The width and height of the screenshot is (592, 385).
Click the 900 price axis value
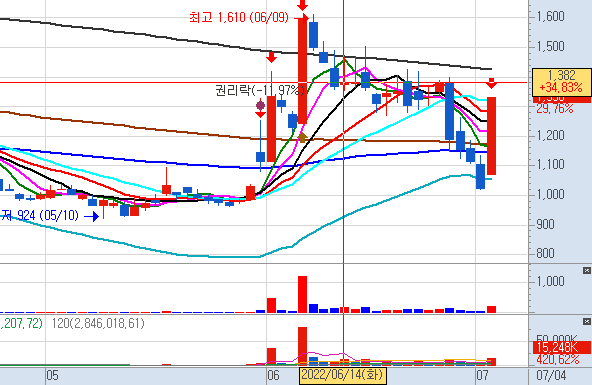tap(546, 224)
